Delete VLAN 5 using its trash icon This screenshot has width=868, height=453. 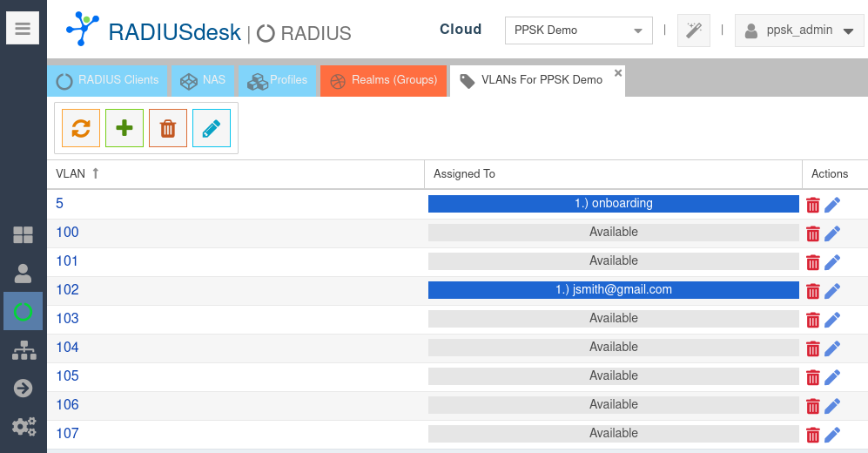[x=813, y=205]
